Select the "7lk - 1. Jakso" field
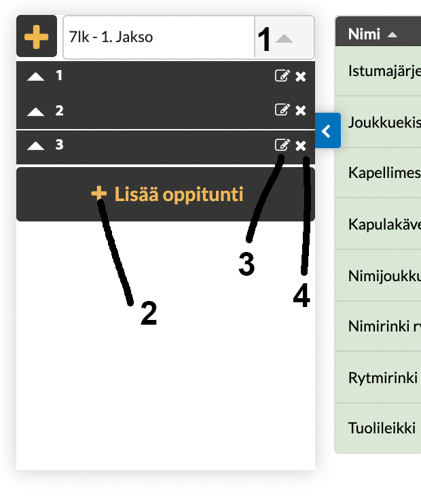Screen dimensions: 421x504 tap(159, 37)
